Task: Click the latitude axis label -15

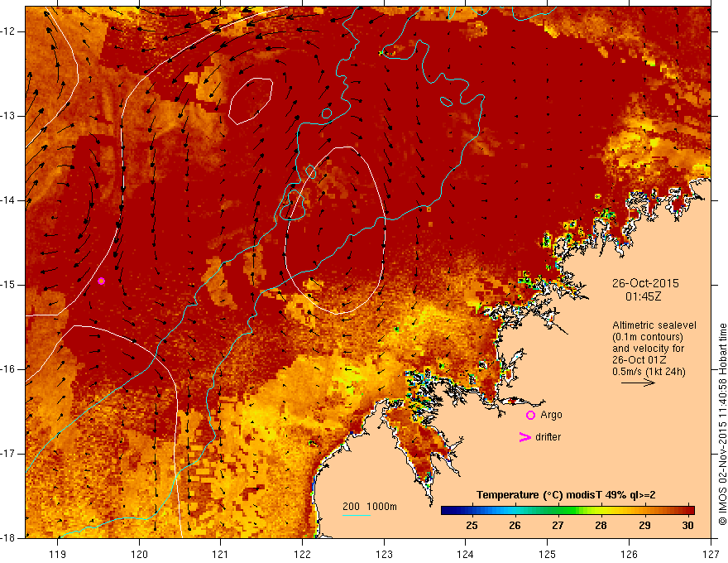Action: point(8,285)
